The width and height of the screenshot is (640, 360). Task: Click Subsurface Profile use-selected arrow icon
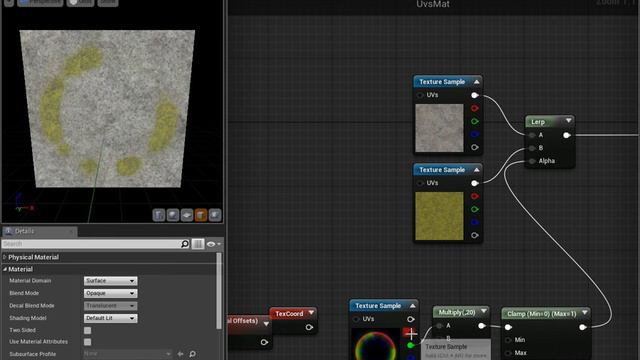coord(180,354)
